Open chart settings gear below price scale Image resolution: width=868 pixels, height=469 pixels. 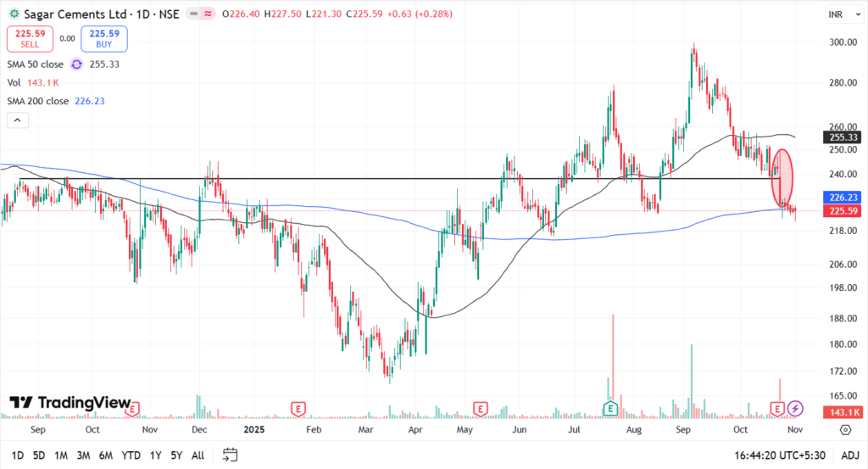click(844, 430)
